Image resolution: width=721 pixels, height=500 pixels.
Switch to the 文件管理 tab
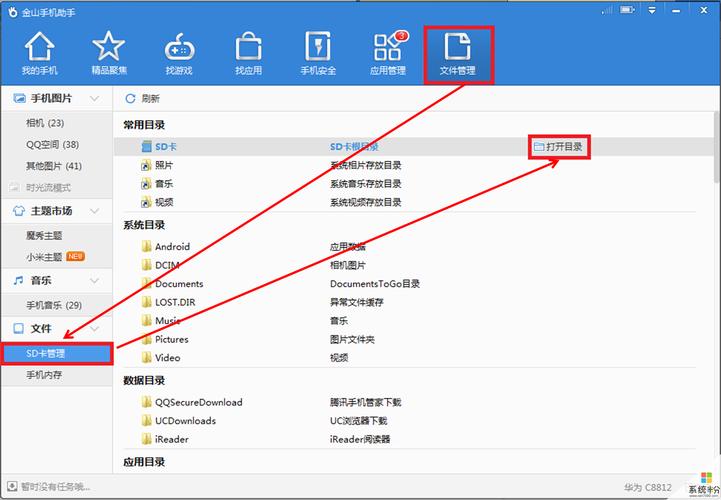click(x=458, y=54)
